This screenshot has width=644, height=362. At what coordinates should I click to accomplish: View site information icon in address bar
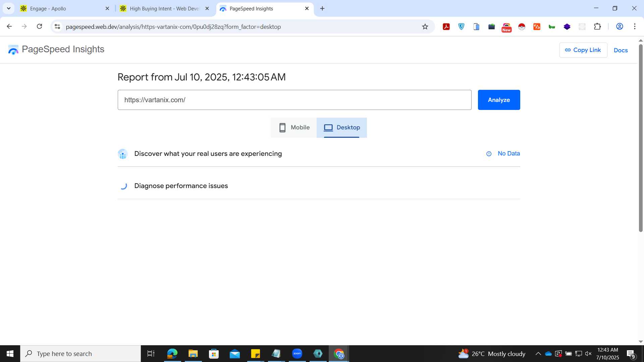tap(57, 26)
